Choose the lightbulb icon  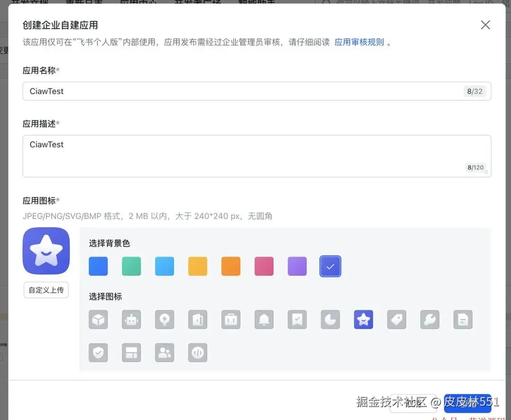tap(165, 319)
